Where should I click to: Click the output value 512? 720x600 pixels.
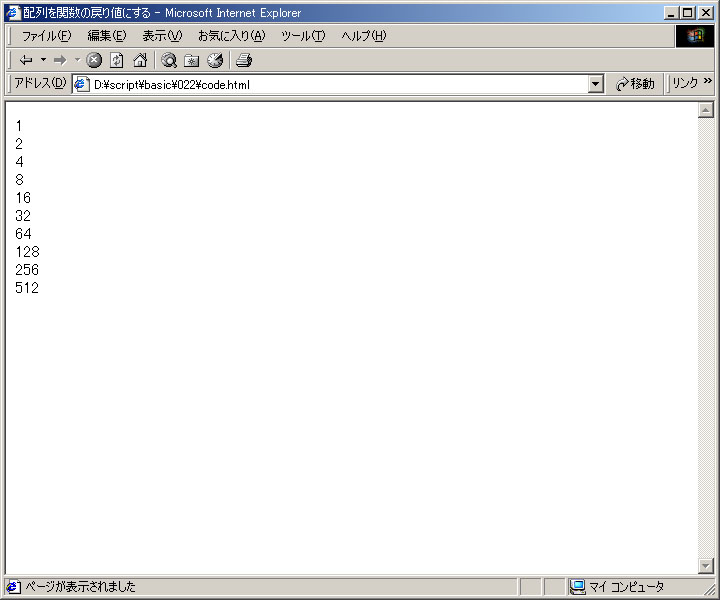[27, 288]
